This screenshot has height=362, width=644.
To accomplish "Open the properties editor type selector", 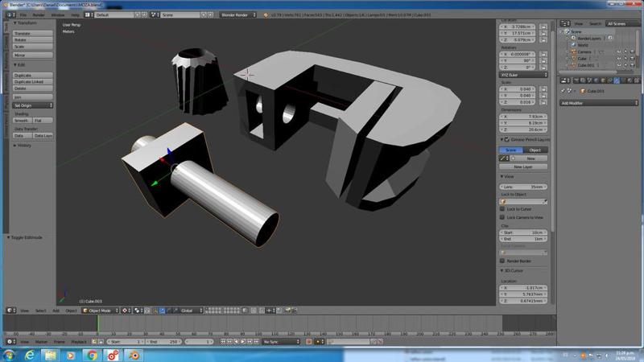I will 565,80.
